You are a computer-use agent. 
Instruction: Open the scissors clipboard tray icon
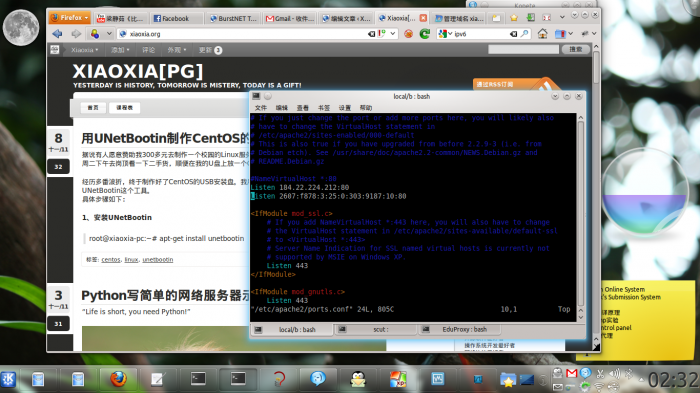600,373
